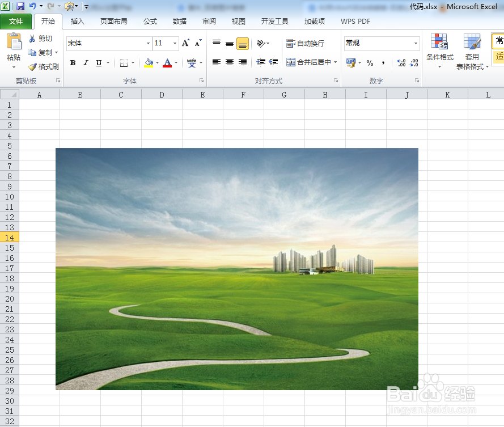This screenshot has height=427, width=504.
Task: Click the cell borders icon
Action: coord(124,63)
